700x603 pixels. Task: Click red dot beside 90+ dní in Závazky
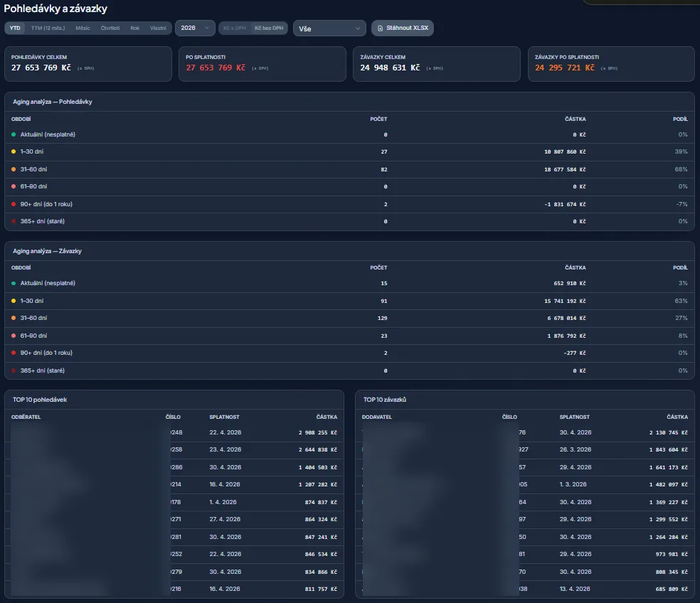tap(14, 353)
